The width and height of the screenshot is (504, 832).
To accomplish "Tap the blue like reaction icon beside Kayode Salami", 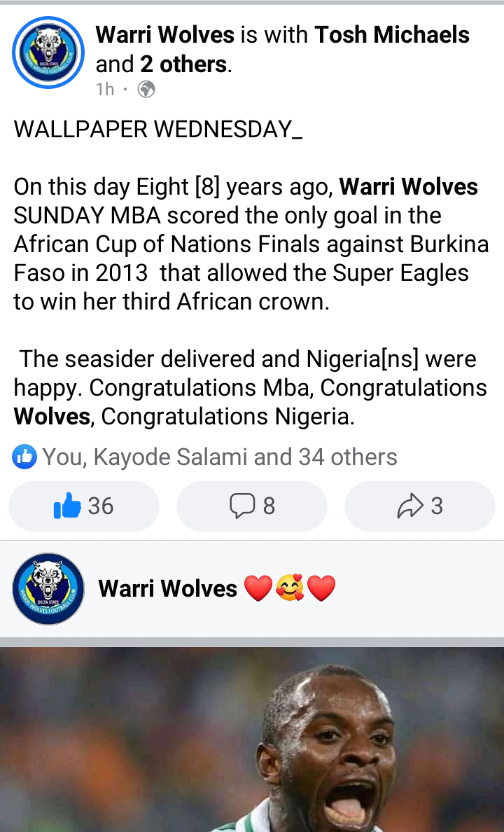I will 24,457.
